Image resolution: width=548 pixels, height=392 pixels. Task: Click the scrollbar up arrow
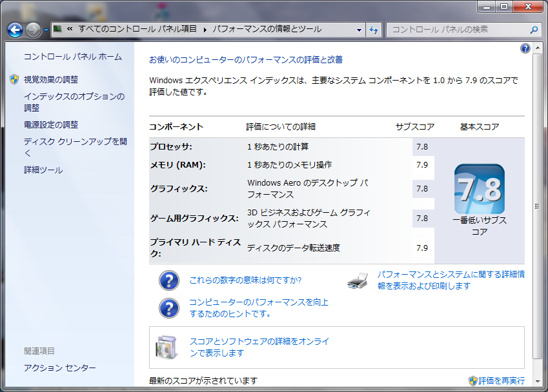click(x=537, y=48)
